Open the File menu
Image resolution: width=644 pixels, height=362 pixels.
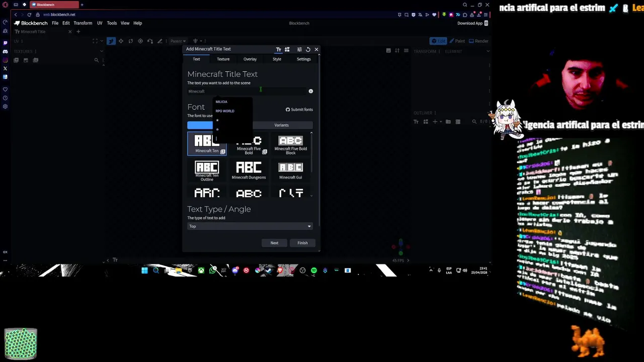pyautogui.click(x=55, y=23)
